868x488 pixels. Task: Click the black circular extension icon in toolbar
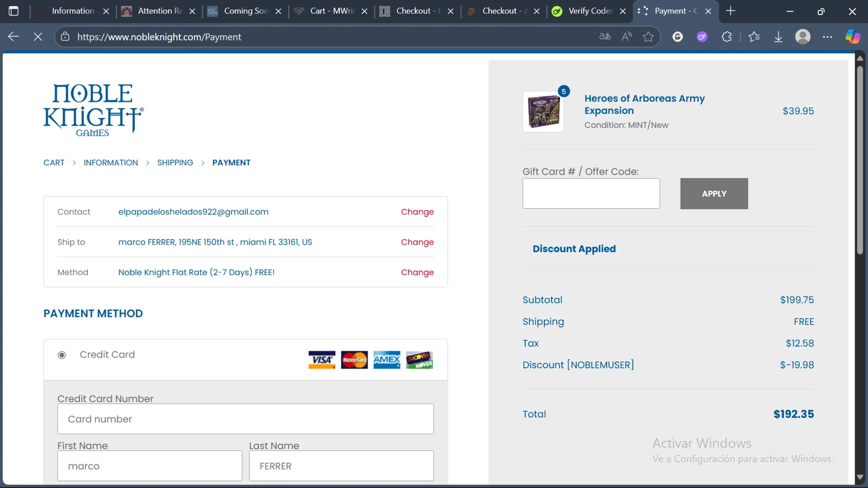(678, 36)
